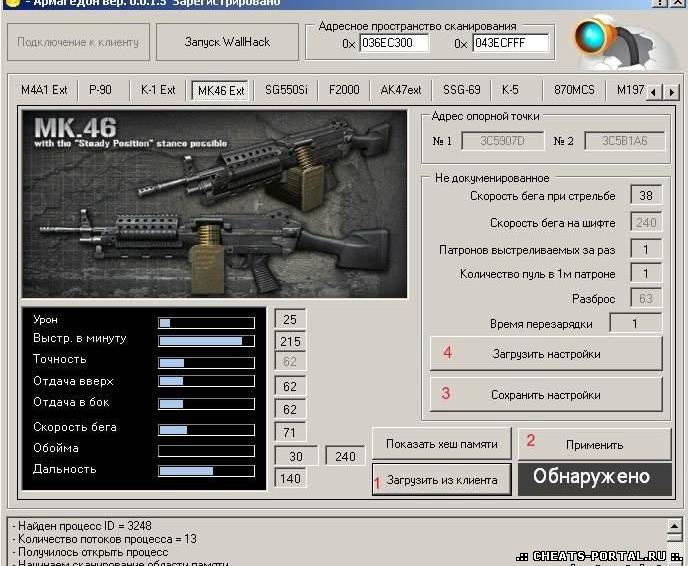688x566 pixels.
Task: Click log line Найден процесс ID = 3248
Action: coord(84,526)
